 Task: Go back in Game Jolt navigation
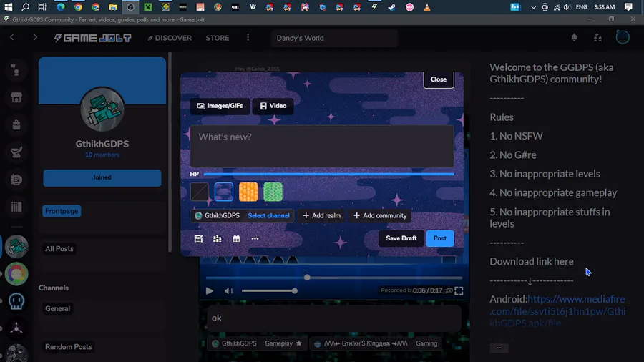(12, 38)
